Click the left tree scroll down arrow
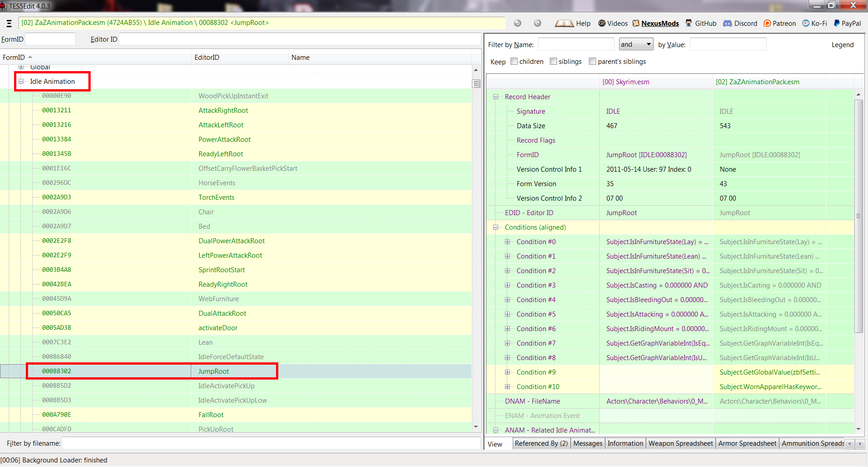This screenshot has height=467, width=868. pyautogui.click(x=476, y=427)
